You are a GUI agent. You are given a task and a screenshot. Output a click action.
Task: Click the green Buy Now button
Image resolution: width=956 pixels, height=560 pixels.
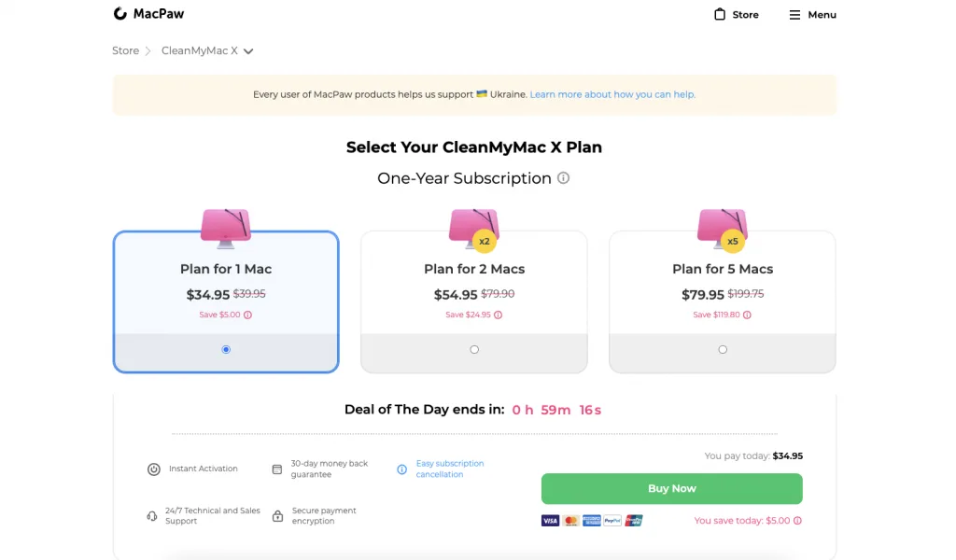tap(672, 489)
